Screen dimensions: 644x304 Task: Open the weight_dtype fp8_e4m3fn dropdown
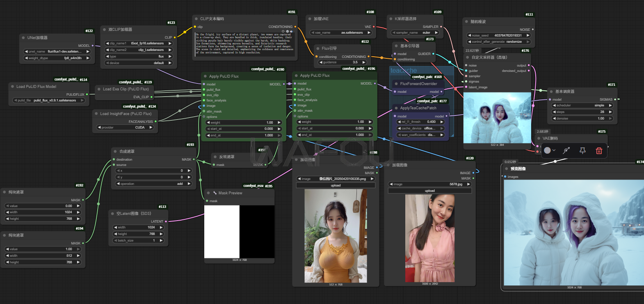point(57,58)
